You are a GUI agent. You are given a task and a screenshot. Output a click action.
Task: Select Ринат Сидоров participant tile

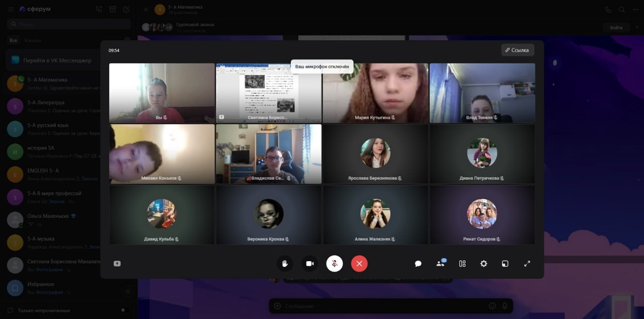click(482, 215)
